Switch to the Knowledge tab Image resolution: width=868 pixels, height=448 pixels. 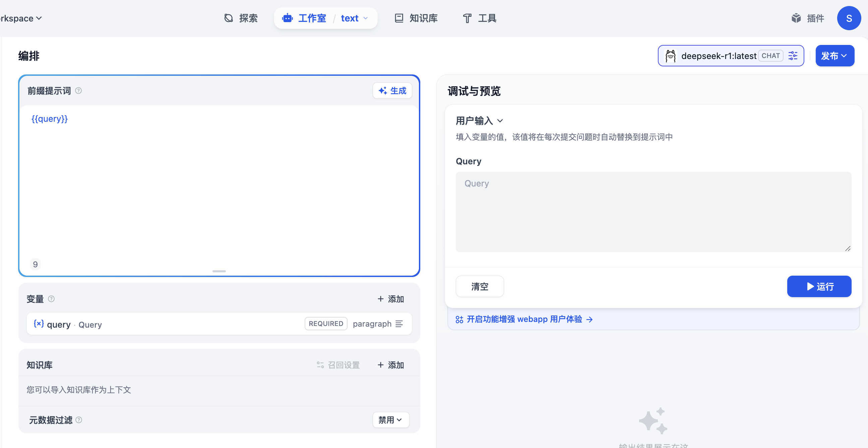(x=416, y=18)
